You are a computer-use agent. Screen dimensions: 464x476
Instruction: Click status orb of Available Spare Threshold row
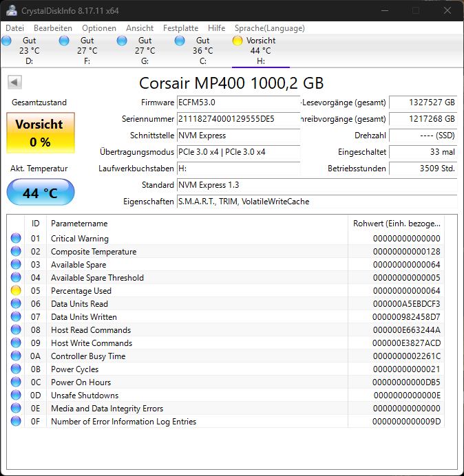(16, 277)
